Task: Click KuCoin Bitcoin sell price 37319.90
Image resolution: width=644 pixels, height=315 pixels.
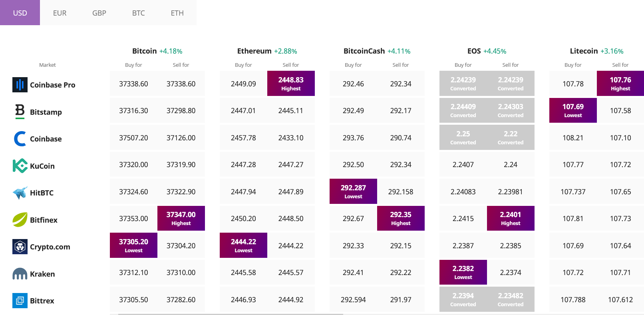Action: coord(181,164)
